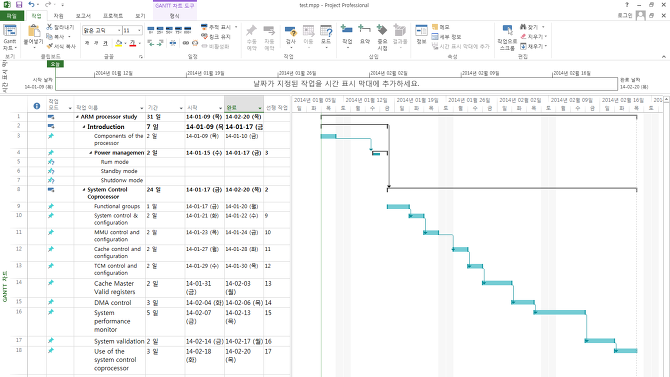Mark task 0% complete
This screenshot has height=377, width=670.
pos(151,30)
